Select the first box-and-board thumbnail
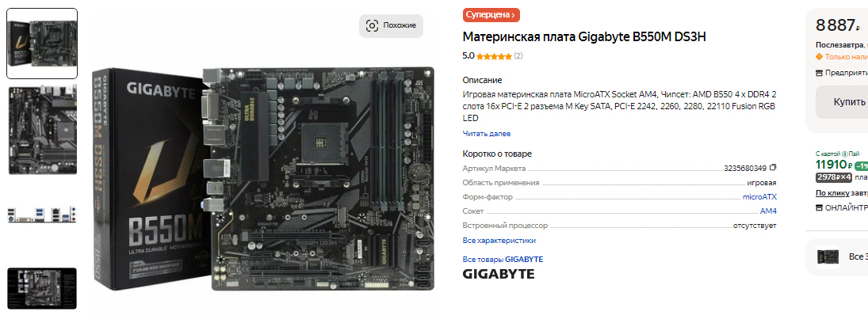The image size is (868, 319). click(x=42, y=44)
